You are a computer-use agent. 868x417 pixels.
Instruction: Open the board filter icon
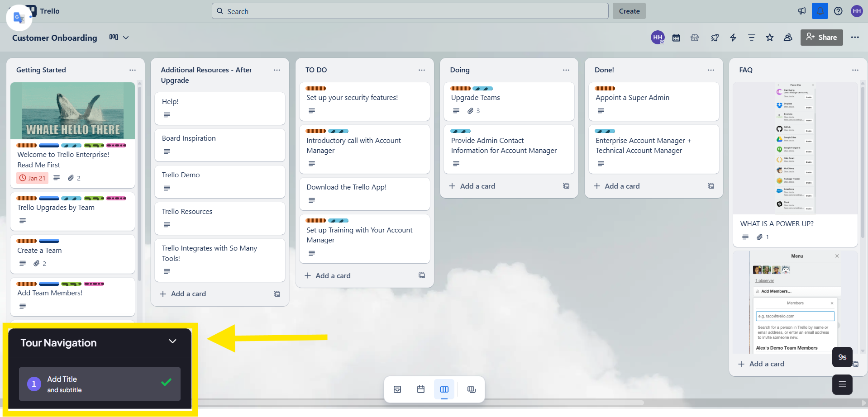coord(751,38)
